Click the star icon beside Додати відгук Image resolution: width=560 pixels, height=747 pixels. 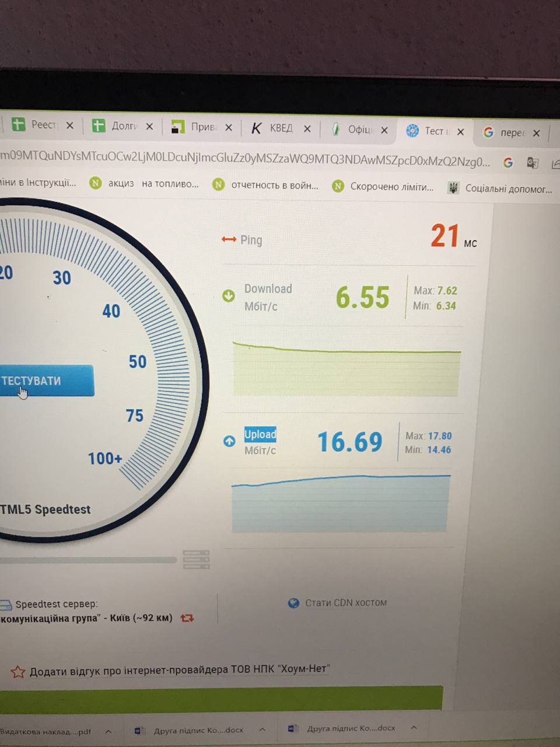tap(17, 672)
